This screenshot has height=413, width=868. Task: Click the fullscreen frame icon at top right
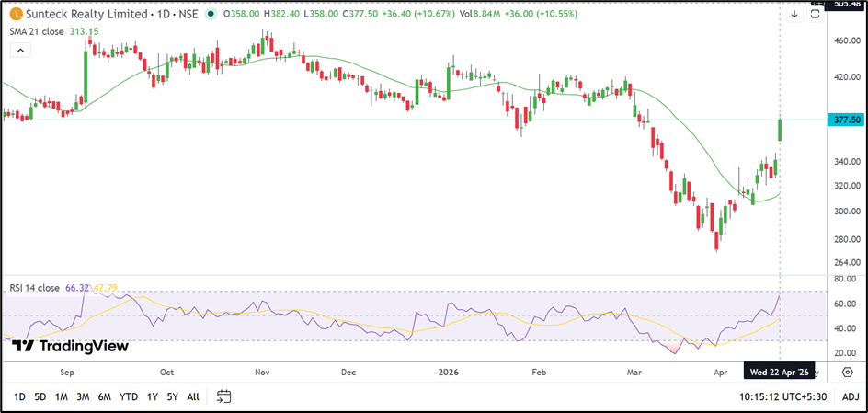click(815, 15)
